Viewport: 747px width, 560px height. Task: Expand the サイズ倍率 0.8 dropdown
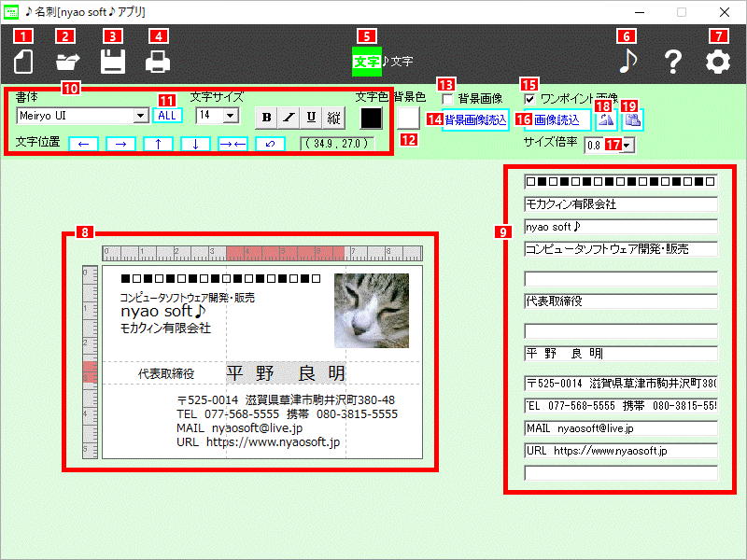pyautogui.click(x=627, y=146)
